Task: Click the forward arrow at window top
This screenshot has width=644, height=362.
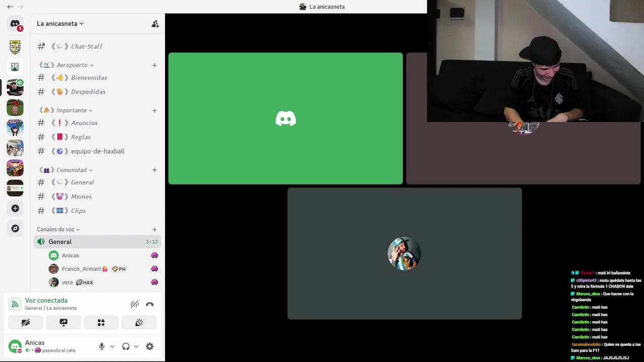Action: [x=20, y=7]
